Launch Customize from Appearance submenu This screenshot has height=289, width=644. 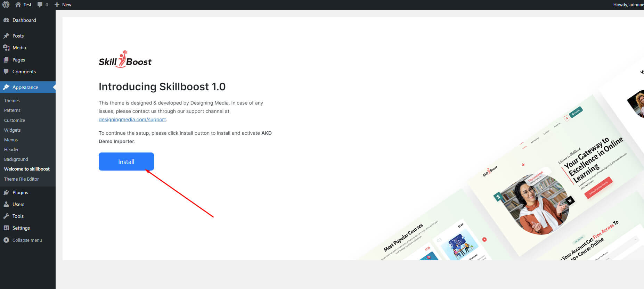(x=15, y=120)
